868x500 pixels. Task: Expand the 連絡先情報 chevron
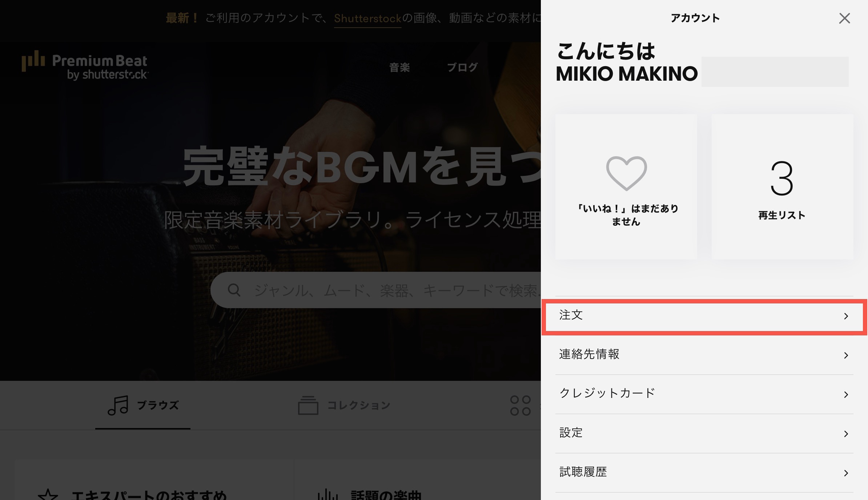coord(846,355)
